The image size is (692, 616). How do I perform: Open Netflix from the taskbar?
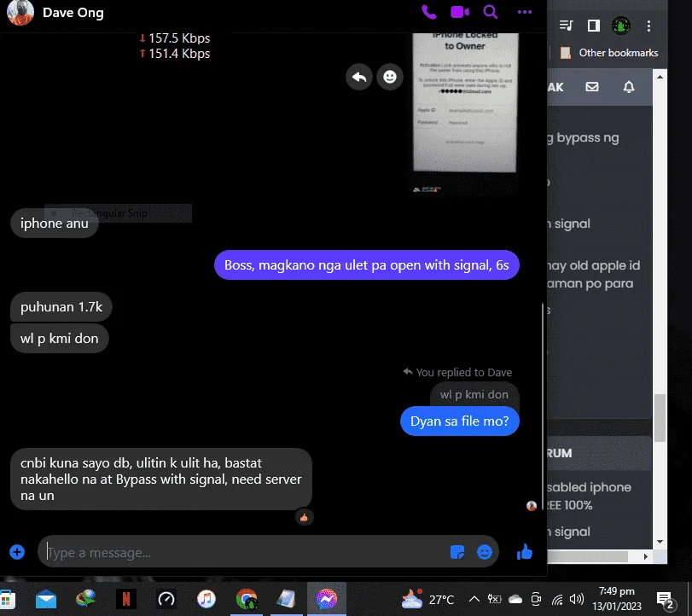pos(125,599)
